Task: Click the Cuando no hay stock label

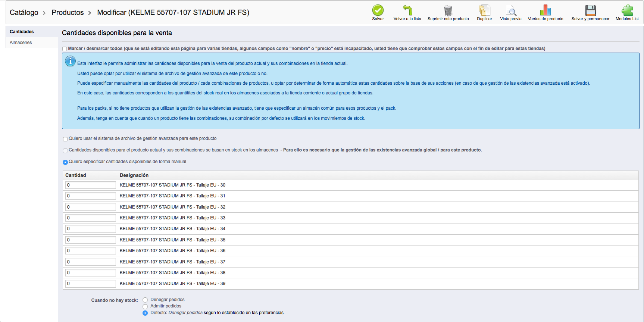Action: click(x=115, y=300)
